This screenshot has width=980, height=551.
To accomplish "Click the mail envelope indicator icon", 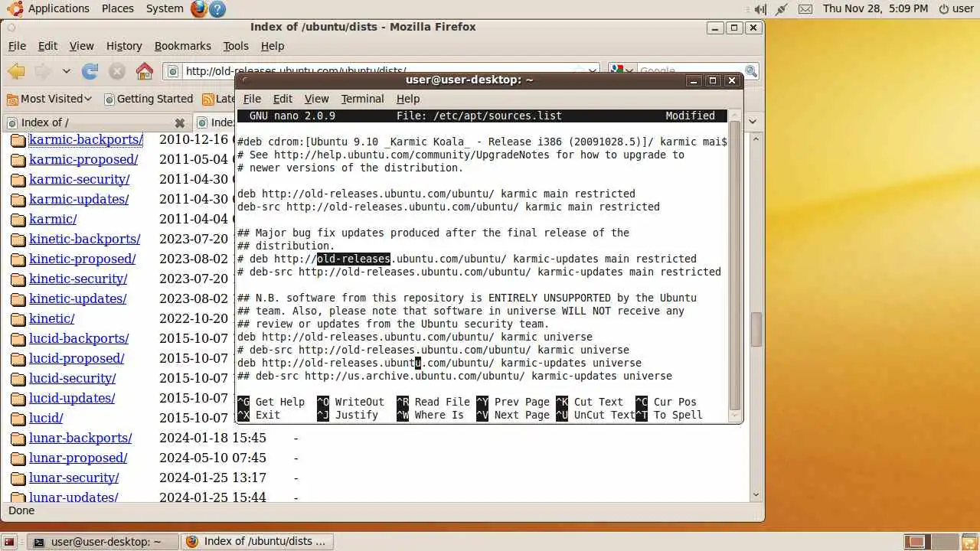I will (805, 9).
